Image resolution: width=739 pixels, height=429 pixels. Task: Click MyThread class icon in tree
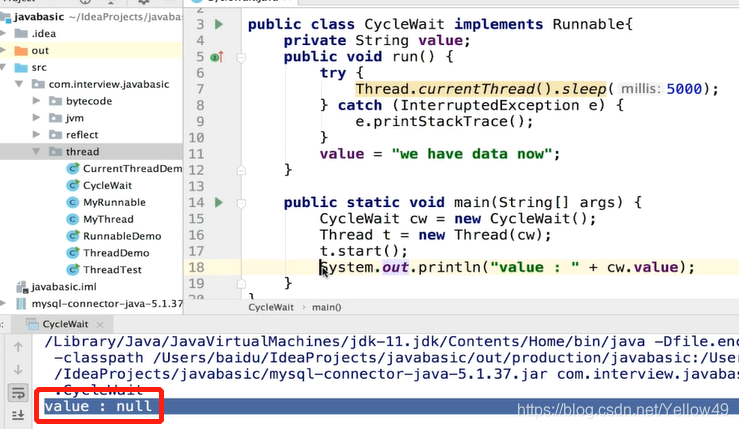[x=73, y=219]
